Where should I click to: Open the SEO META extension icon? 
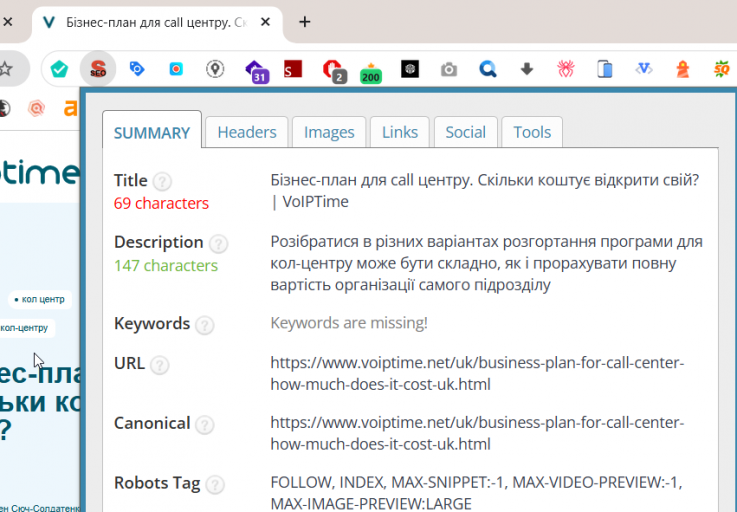point(98,69)
